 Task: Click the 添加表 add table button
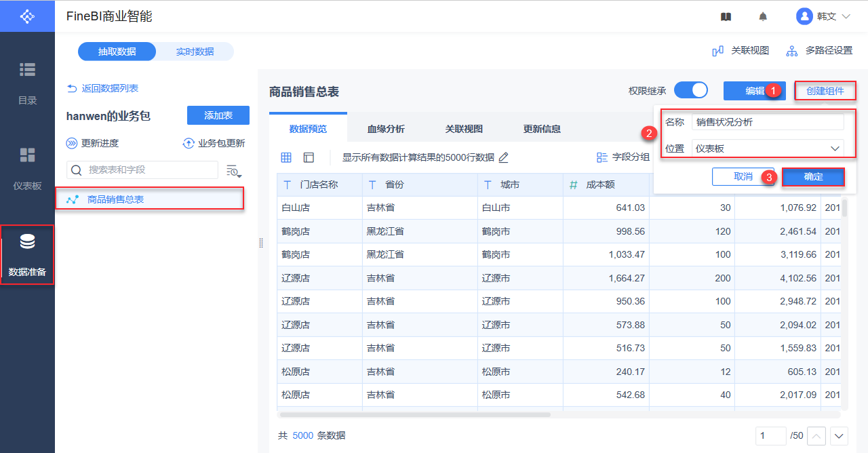coord(218,115)
